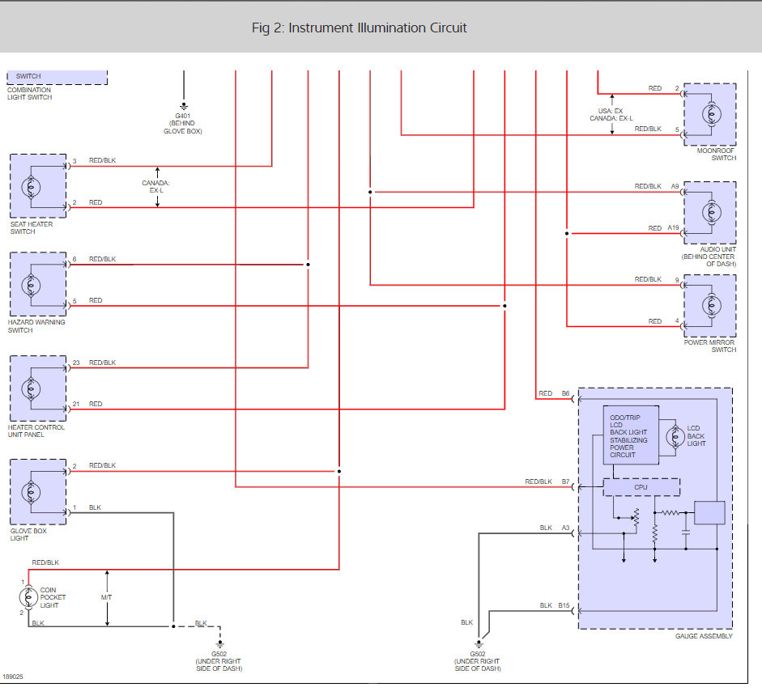
Task: Click the ODO/TRIP LCD Back Light Stabilizing Power Circuit box
Action: coord(631,435)
